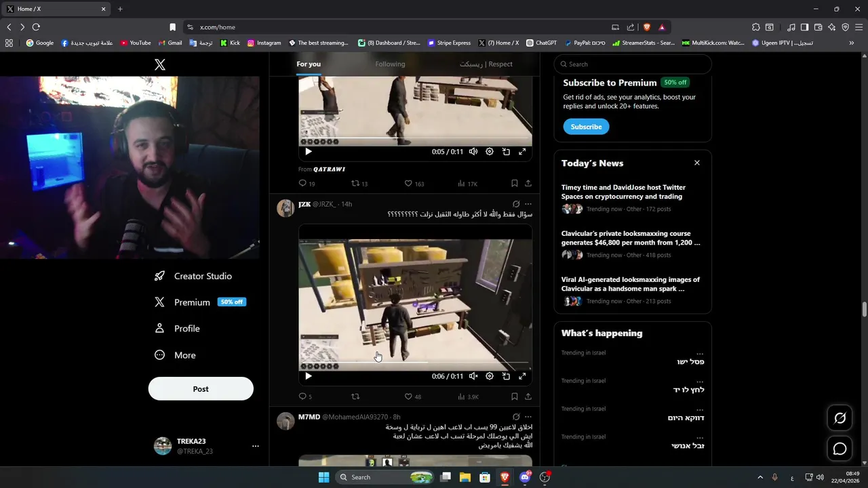Seek on the QATRAWI video progress bar
The width and height of the screenshot is (868, 488).
click(x=415, y=138)
